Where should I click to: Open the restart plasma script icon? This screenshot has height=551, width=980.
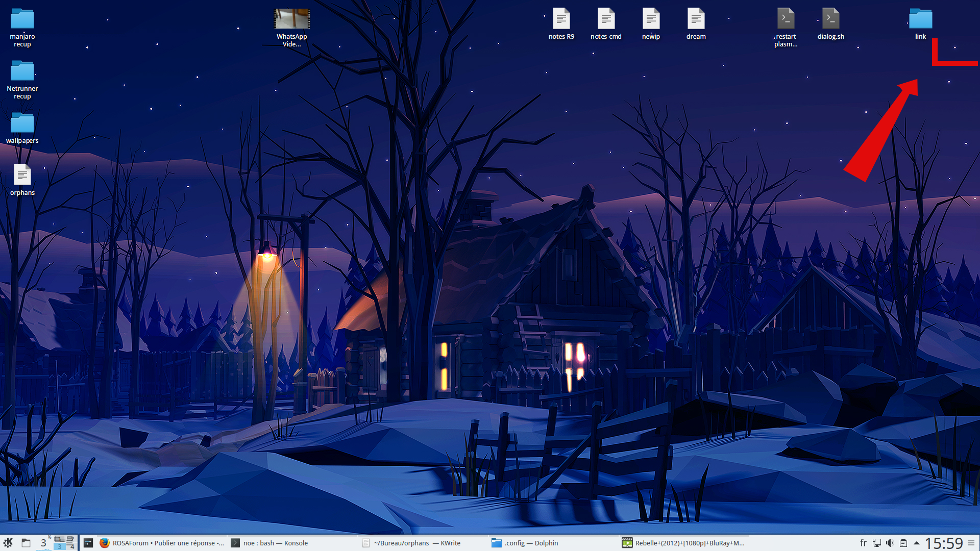[x=786, y=19]
